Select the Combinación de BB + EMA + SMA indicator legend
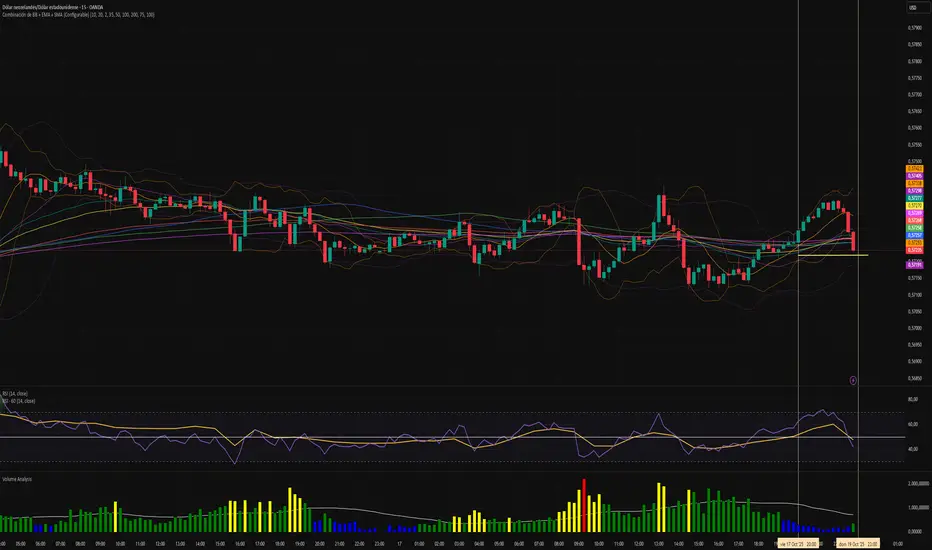This screenshot has width=932, height=550. pos(78,14)
